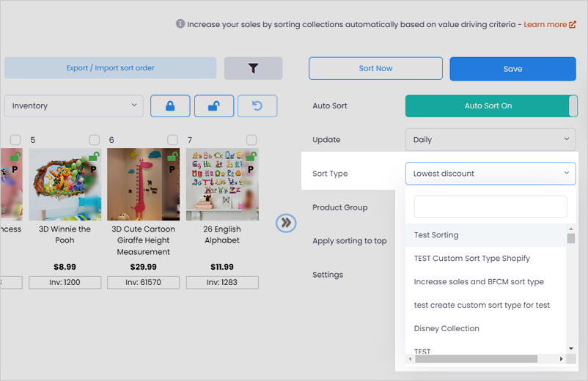Collapse the Sort Type Lowest discount dropdown

pyautogui.click(x=490, y=174)
